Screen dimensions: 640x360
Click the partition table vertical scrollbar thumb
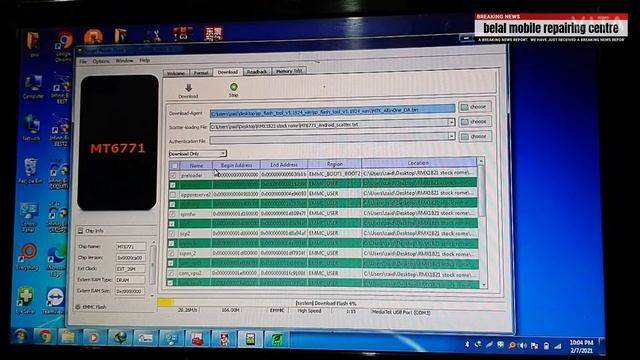pos(482,192)
